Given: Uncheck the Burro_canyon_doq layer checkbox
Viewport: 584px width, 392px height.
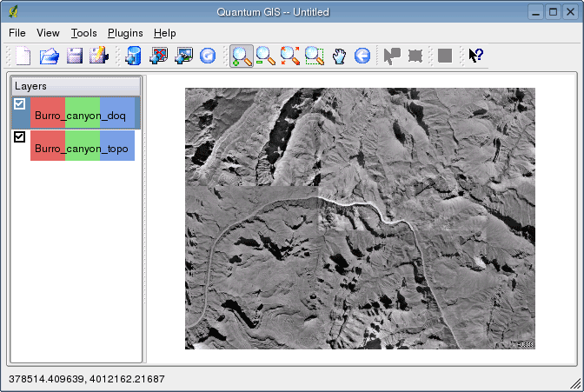Looking at the screenshot, I should pyautogui.click(x=20, y=104).
